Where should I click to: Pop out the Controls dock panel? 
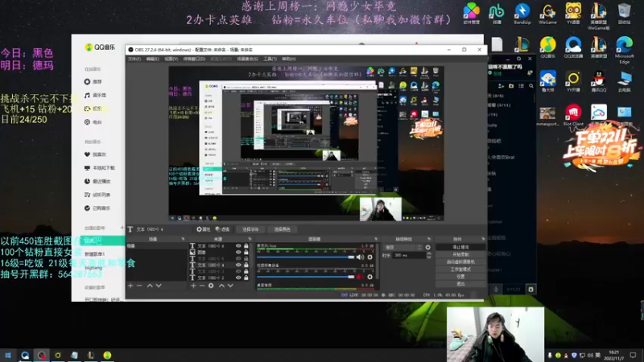tap(483, 239)
